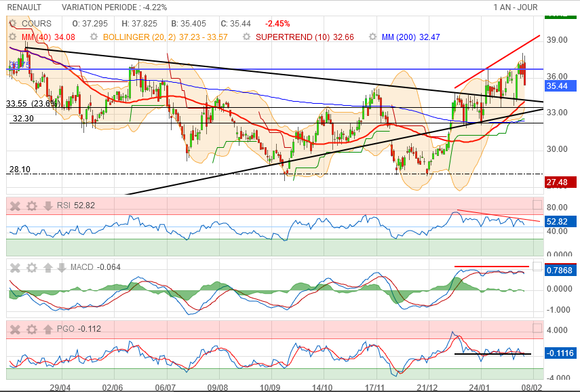
Task: Click the PGO -0.112 panel label
Action: (79, 329)
